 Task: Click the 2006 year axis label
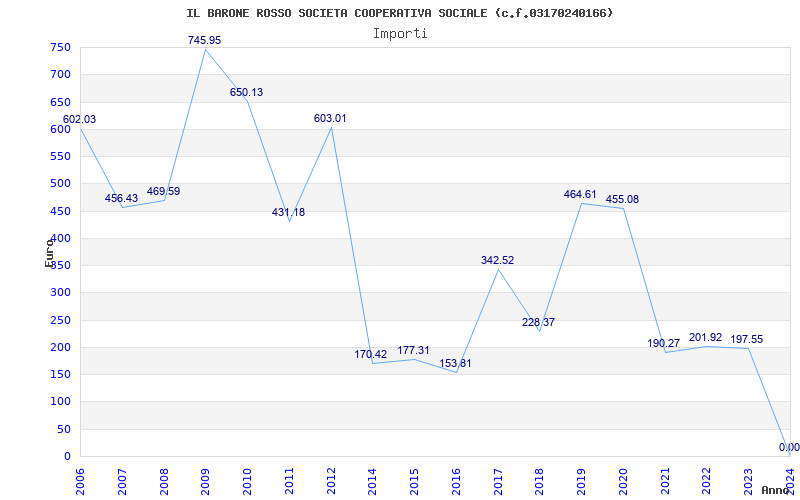tap(80, 482)
